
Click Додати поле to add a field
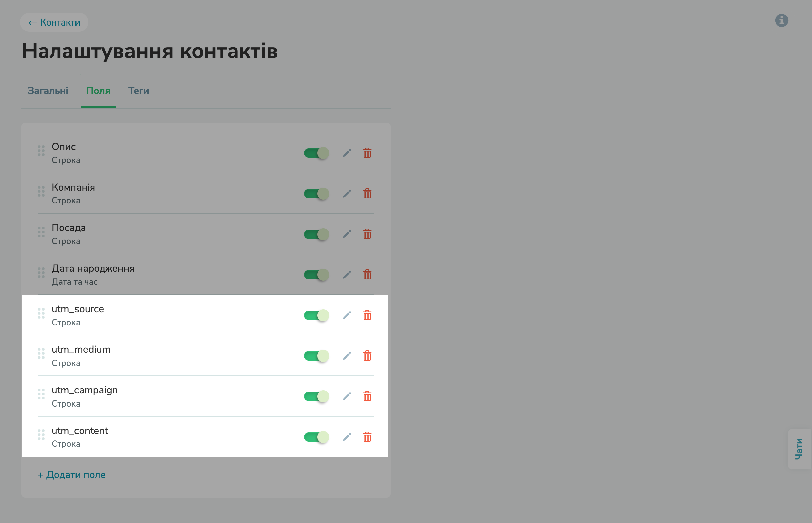tap(71, 474)
